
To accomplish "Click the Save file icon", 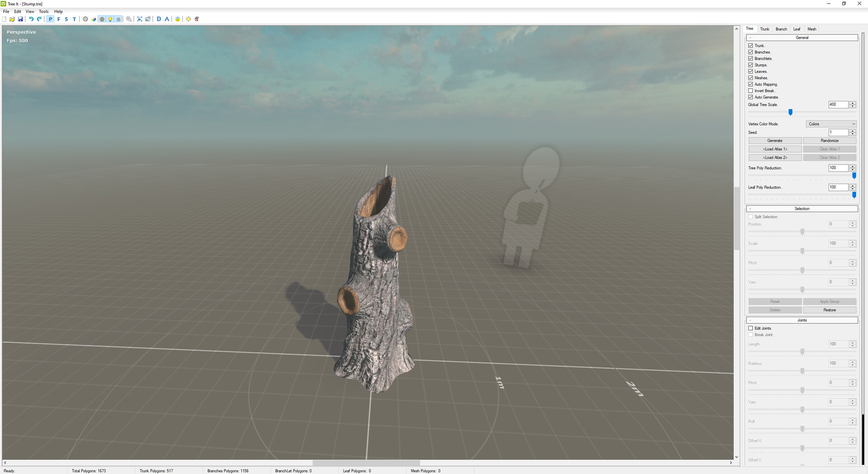I will (x=20, y=19).
